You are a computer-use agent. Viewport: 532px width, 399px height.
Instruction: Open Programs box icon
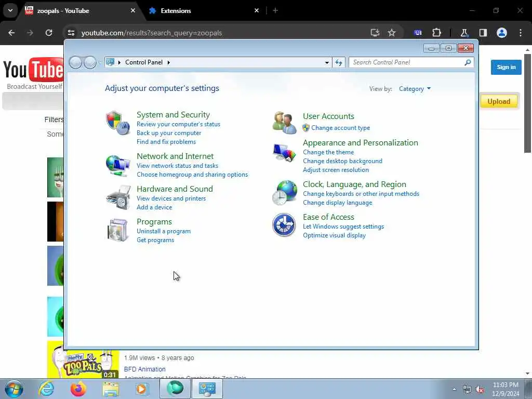click(x=117, y=230)
